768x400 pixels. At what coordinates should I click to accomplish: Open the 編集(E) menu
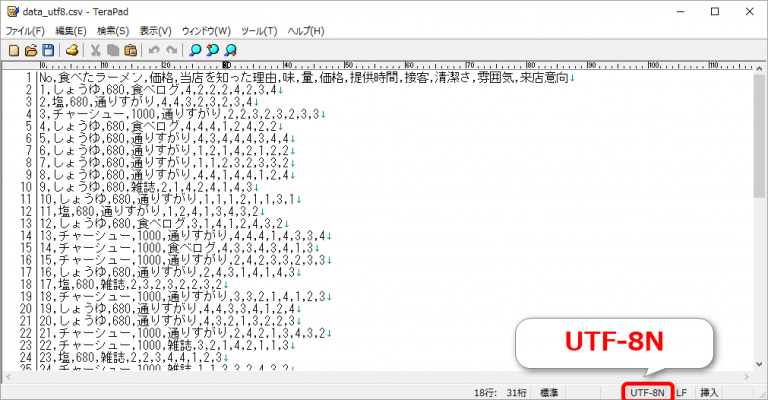[x=71, y=31]
